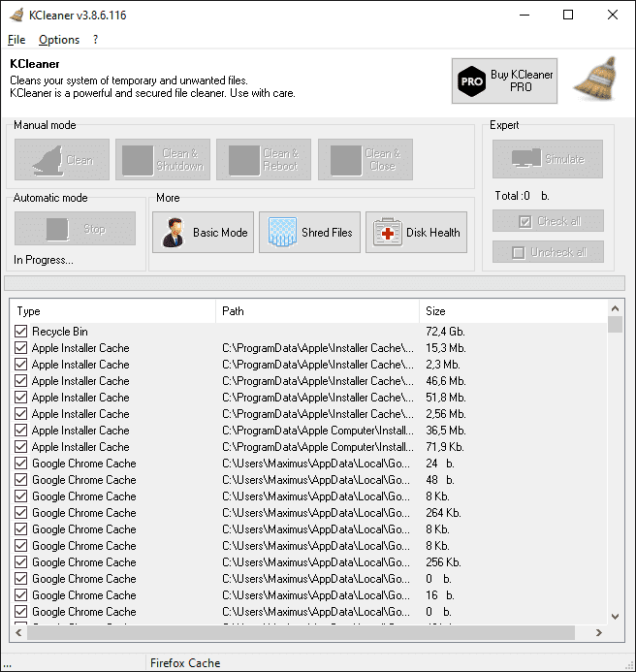Click the Stop button square icon

point(57,229)
